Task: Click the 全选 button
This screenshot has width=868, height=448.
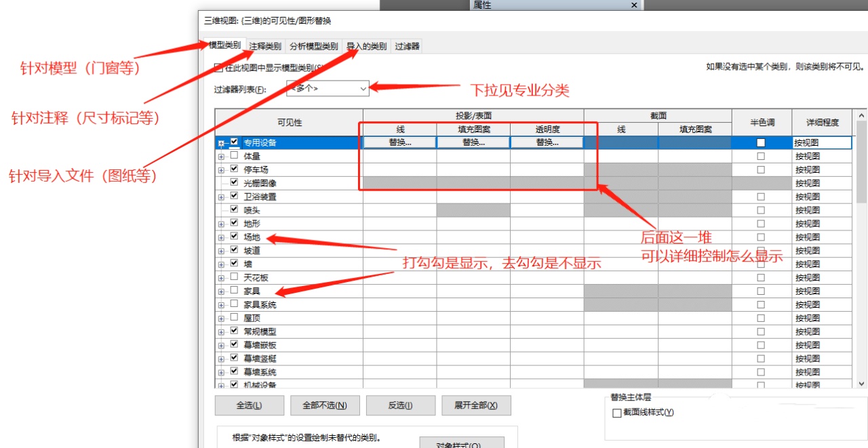Action: pos(249,405)
